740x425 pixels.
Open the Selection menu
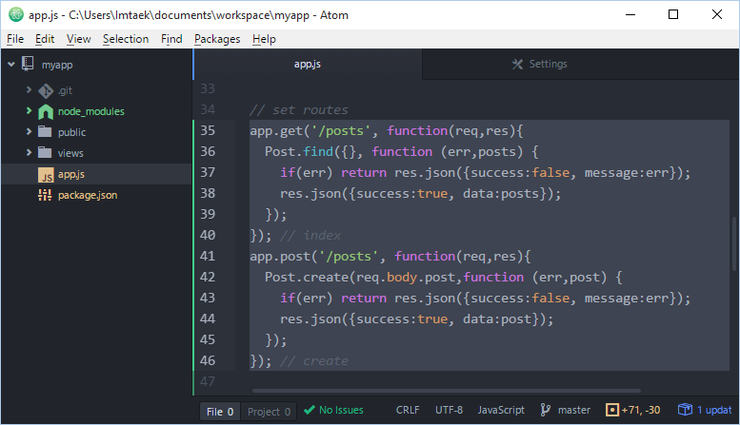click(x=126, y=39)
